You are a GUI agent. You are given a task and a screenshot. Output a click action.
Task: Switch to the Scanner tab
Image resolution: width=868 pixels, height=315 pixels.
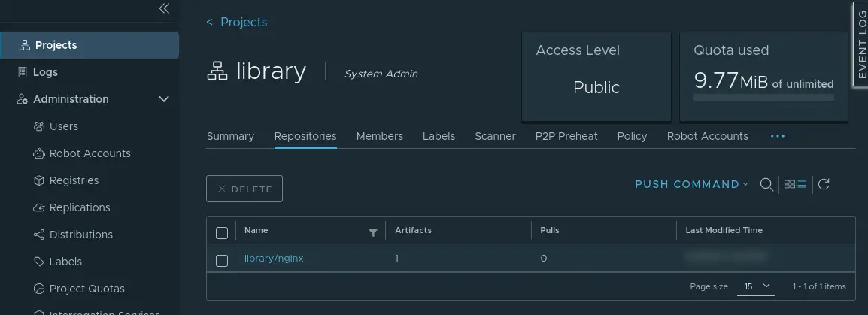[x=496, y=136]
